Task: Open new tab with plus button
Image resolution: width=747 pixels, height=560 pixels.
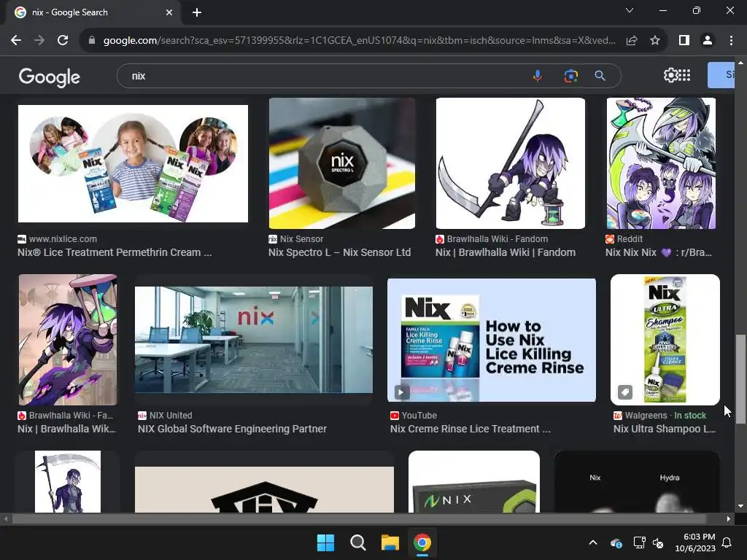Action: point(197,12)
